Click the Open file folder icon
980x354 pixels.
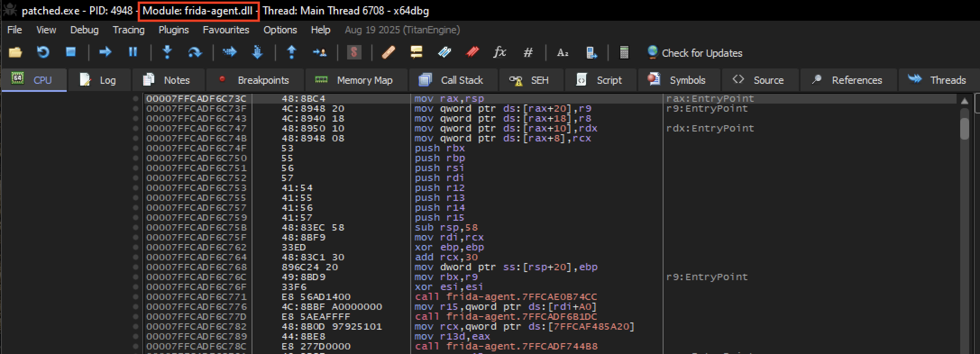15,53
